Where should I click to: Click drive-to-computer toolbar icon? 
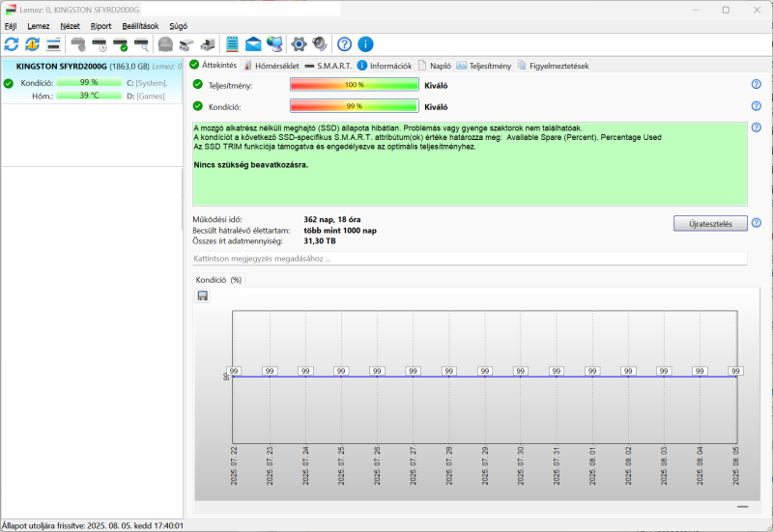(208, 44)
